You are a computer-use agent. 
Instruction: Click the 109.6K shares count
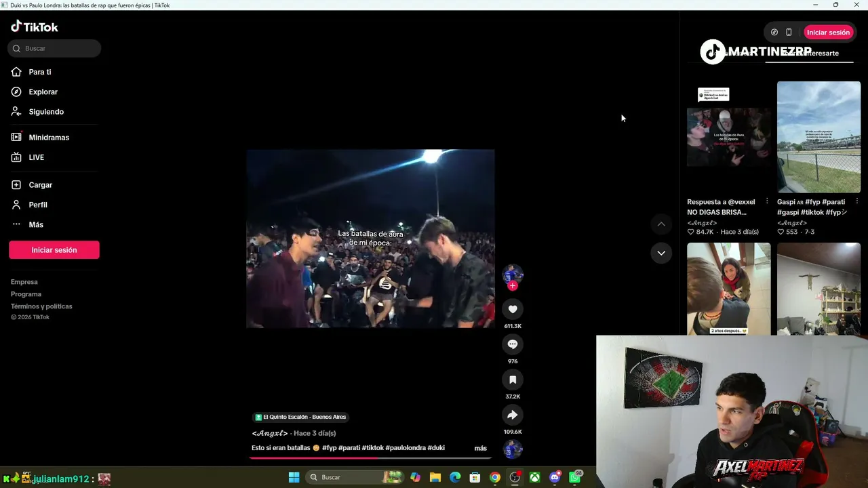pos(513,432)
